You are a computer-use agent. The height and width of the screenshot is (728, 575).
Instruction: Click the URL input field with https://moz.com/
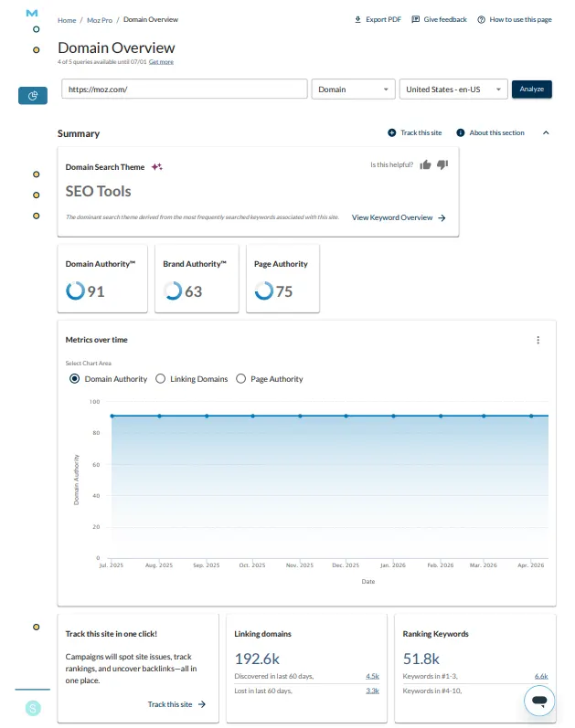pos(184,90)
